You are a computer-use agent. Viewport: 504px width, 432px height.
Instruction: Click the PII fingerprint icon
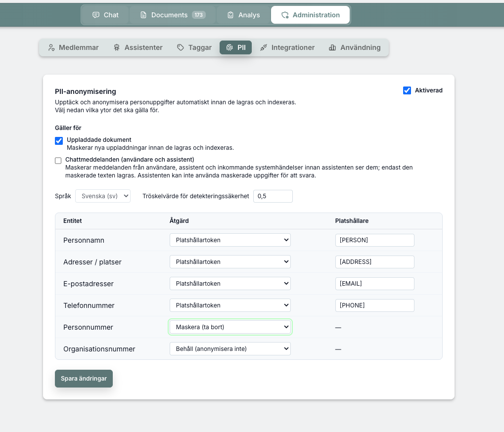pos(229,47)
